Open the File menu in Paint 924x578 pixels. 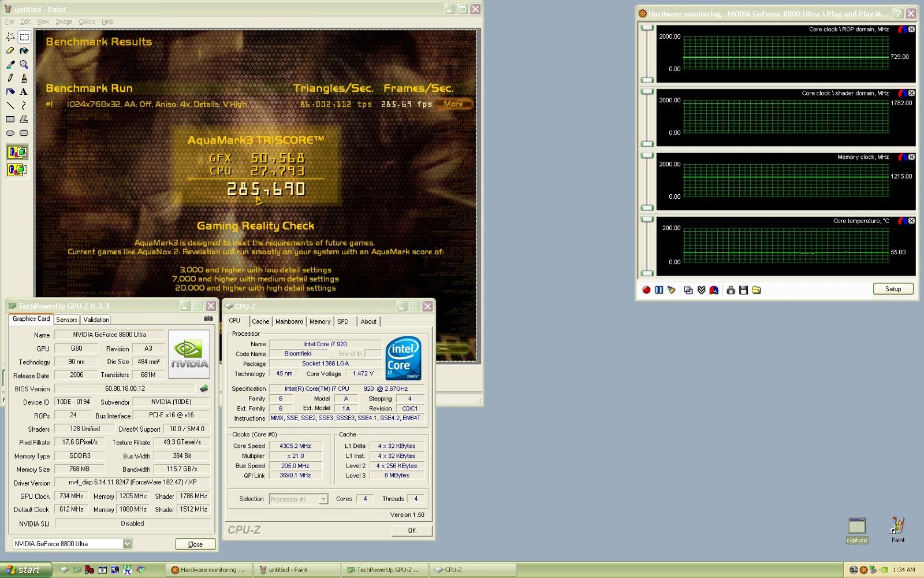click(x=9, y=21)
